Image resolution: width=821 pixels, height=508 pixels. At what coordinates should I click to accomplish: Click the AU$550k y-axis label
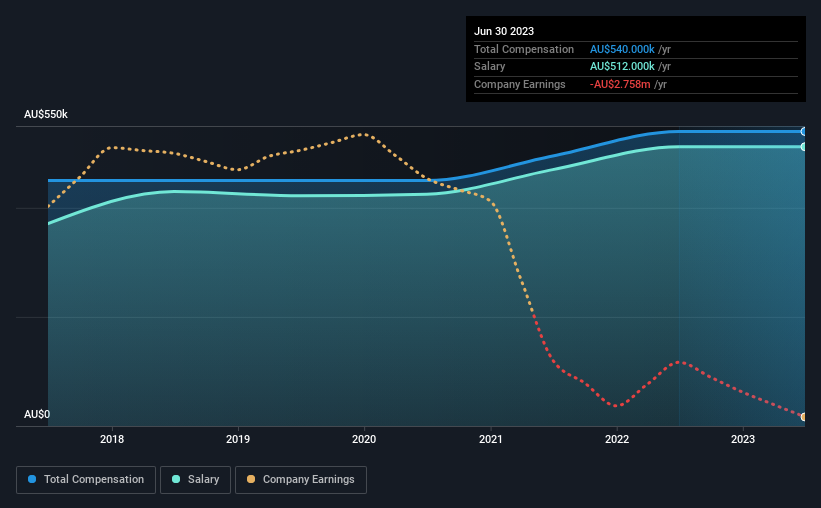pos(46,114)
